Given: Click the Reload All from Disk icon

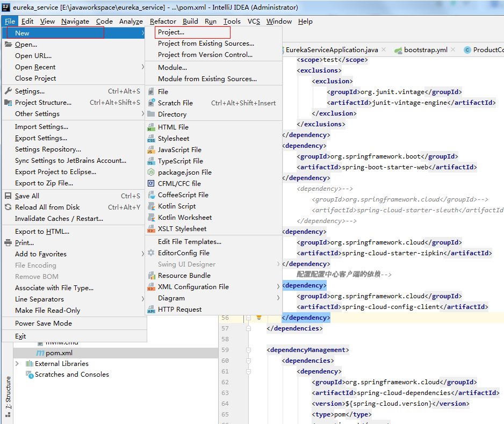Looking at the screenshot, I should coord(9,207).
